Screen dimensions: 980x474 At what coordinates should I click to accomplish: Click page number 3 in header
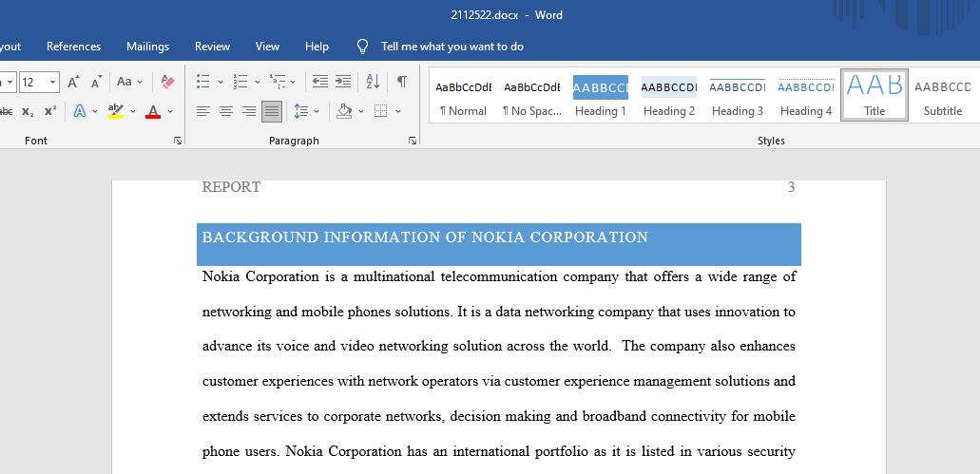pos(791,187)
